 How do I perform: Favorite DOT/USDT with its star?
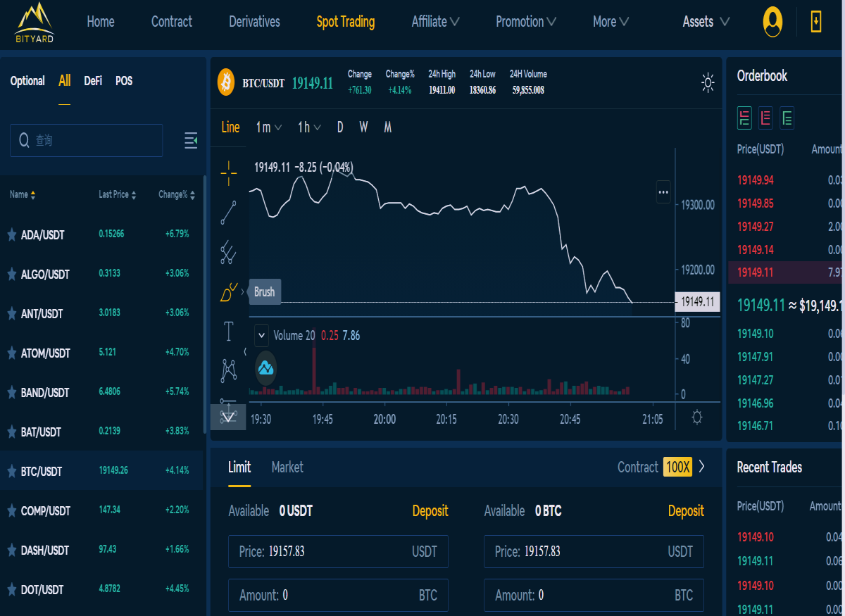(x=11, y=589)
